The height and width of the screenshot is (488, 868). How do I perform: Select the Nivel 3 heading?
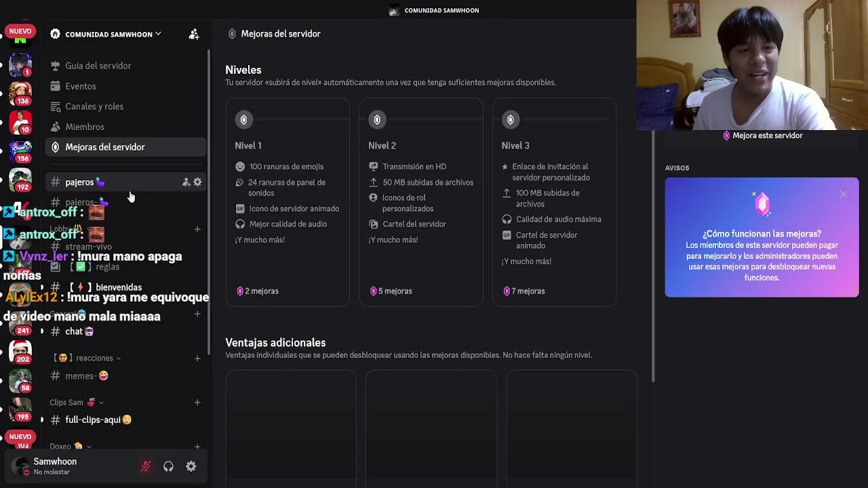(x=515, y=146)
